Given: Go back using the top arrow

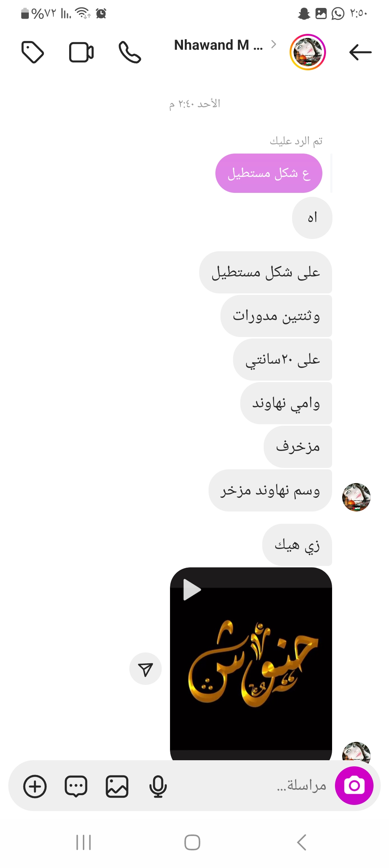Looking at the screenshot, I should [x=360, y=52].
